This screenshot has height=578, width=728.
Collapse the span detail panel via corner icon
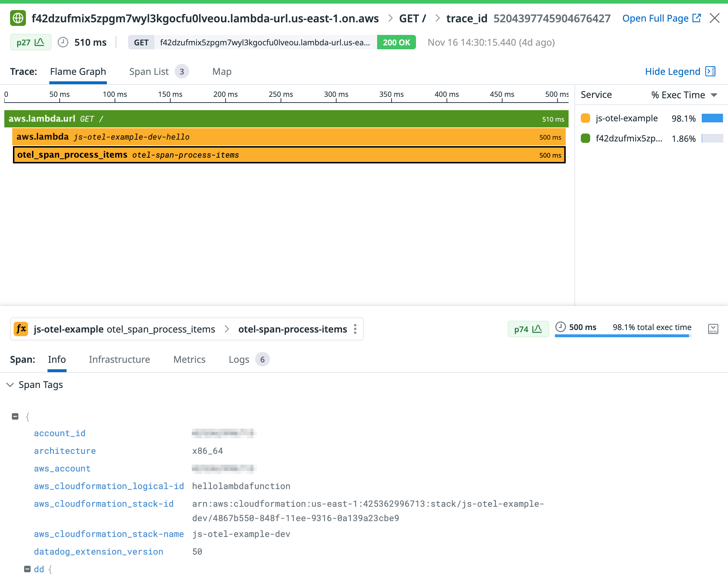(713, 329)
